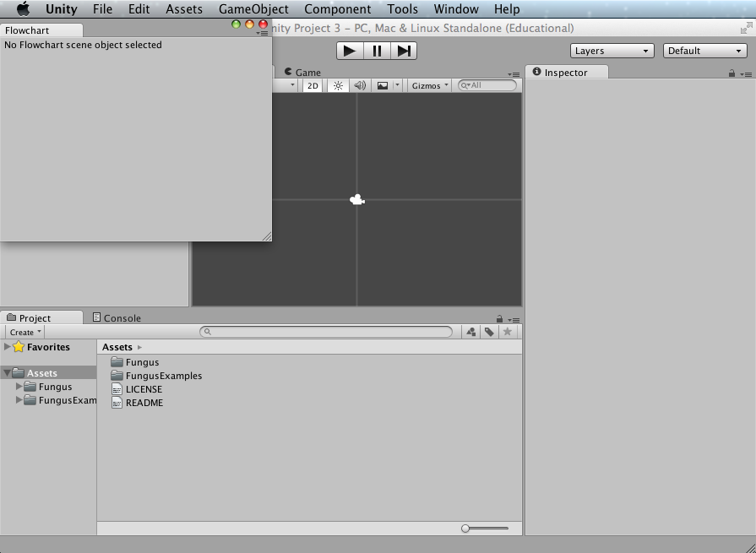Open the Inspector panel options menu
Screen dimensions: 756x553
(746, 74)
